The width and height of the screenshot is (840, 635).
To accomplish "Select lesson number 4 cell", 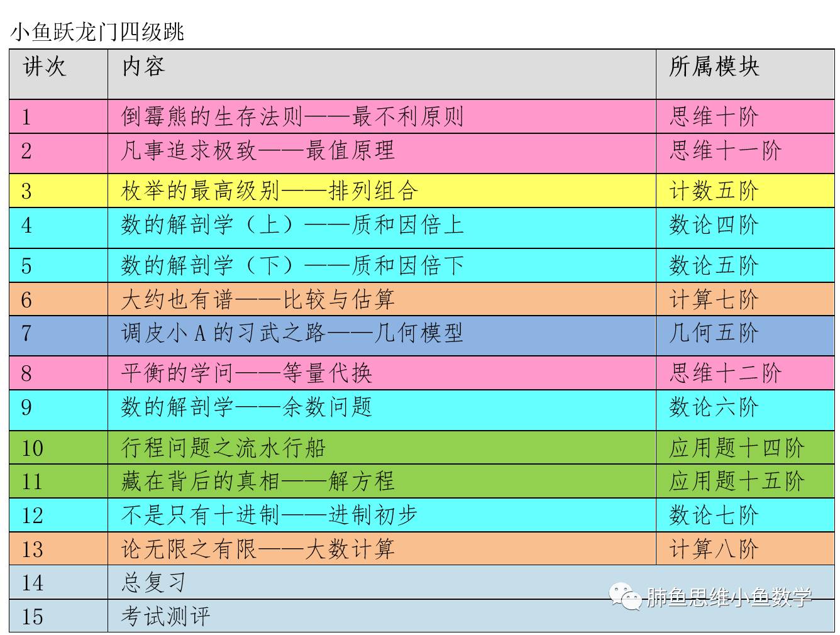I will coord(58,228).
